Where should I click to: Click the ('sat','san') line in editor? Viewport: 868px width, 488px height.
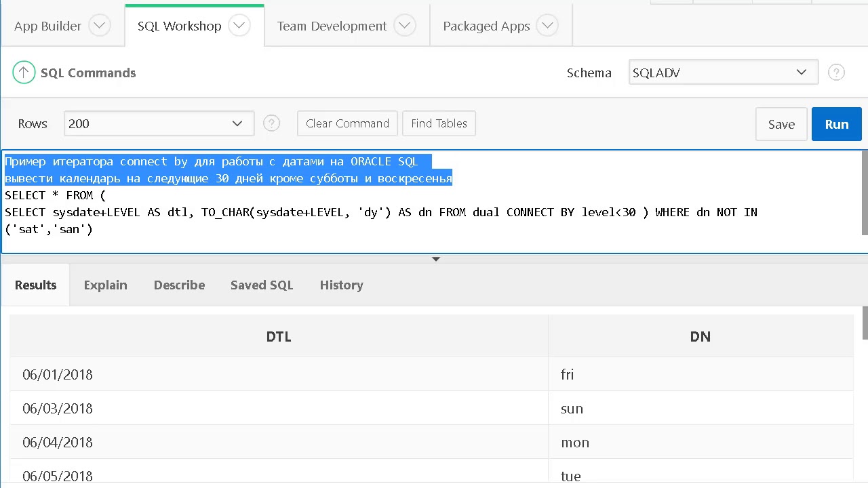click(x=49, y=229)
